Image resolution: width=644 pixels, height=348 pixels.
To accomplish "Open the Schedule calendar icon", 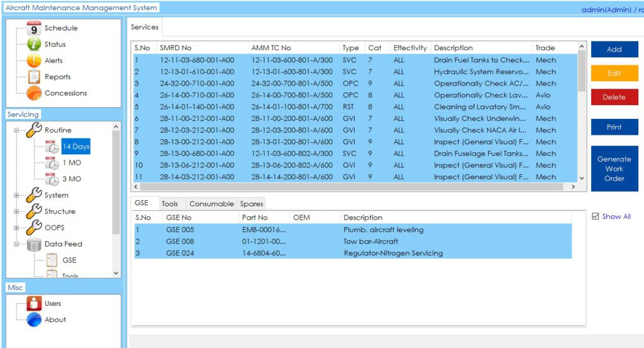I will (34, 28).
